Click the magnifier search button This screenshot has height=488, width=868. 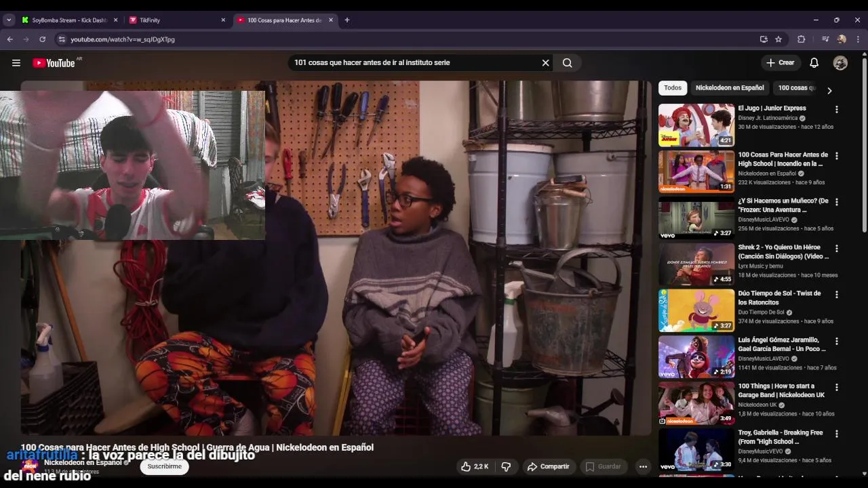pyautogui.click(x=568, y=63)
